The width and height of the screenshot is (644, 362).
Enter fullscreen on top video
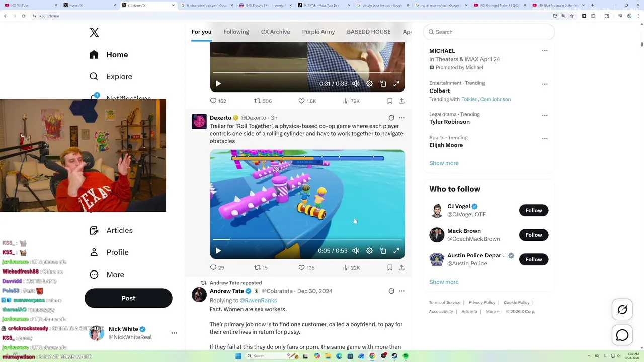(x=396, y=84)
